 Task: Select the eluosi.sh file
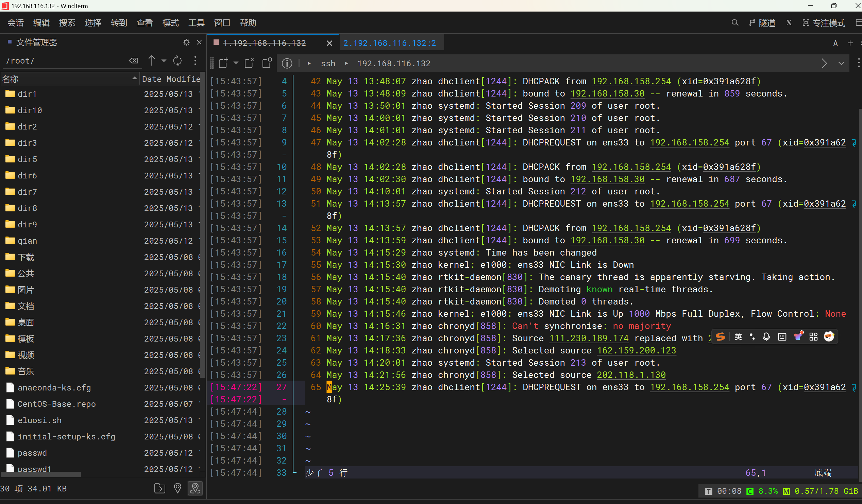coord(39,420)
